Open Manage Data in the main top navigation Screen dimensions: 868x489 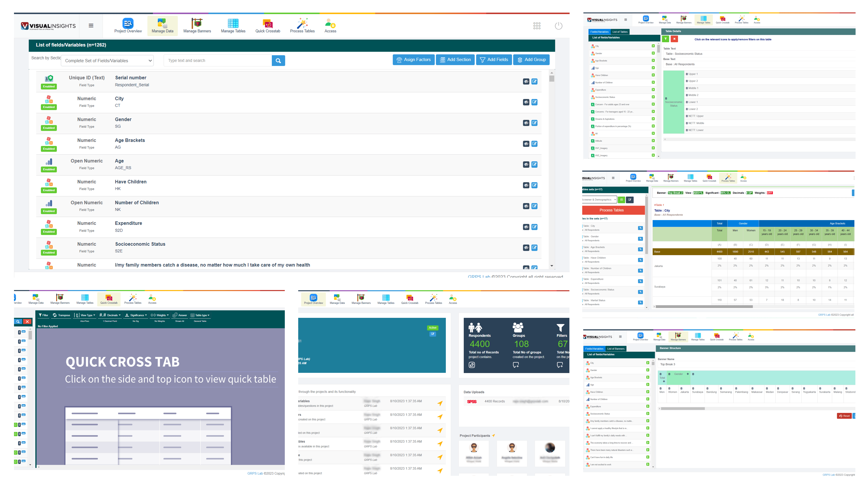tap(162, 26)
